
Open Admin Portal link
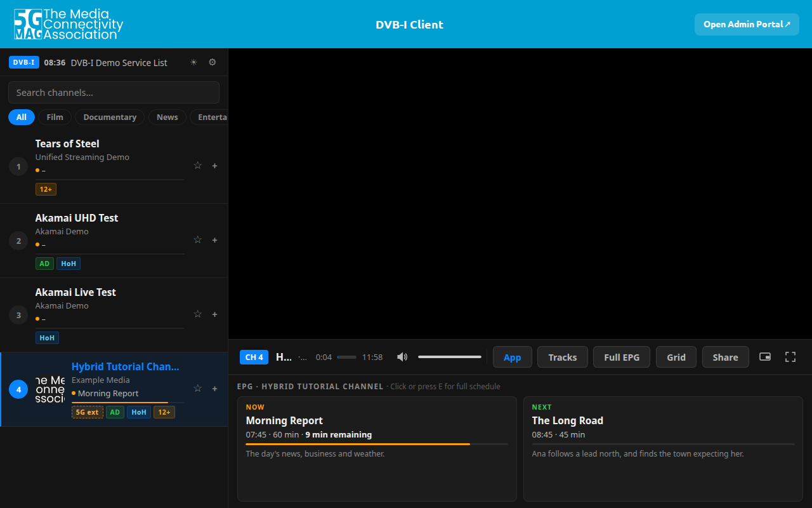point(747,24)
